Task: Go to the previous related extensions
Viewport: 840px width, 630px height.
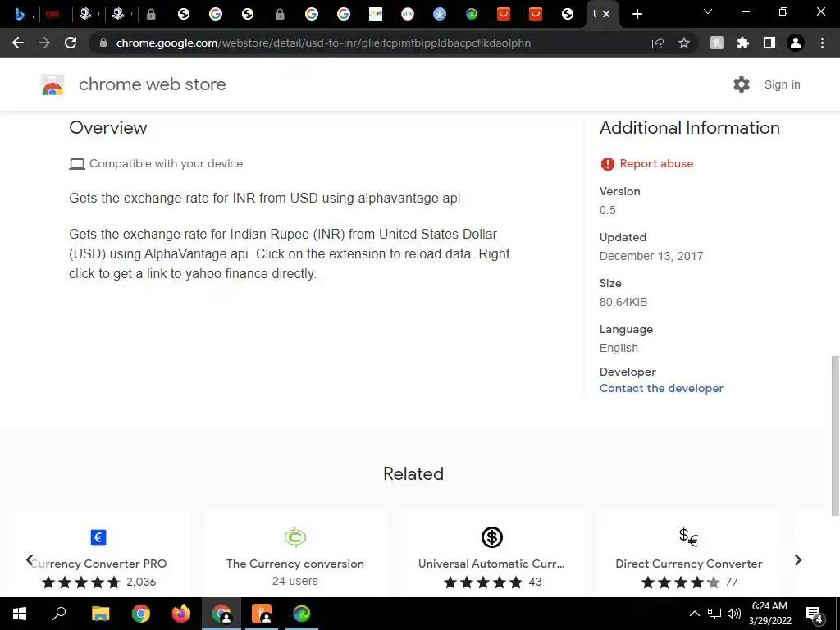Action: click(x=30, y=559)
